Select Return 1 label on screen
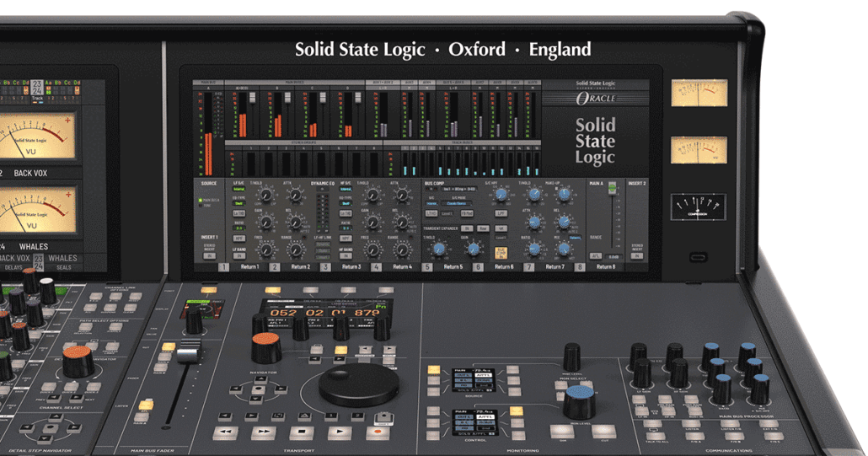 click(x=249, y=266)
